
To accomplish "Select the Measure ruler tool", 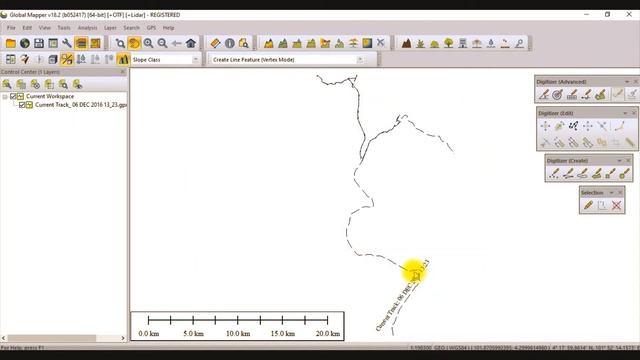I will tap(215, 43).
